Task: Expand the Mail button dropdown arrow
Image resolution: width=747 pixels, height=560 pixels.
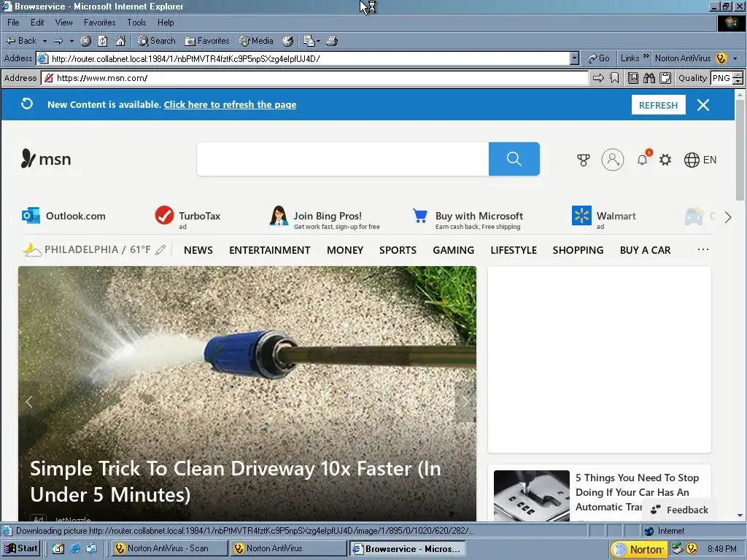Action: 318,41
